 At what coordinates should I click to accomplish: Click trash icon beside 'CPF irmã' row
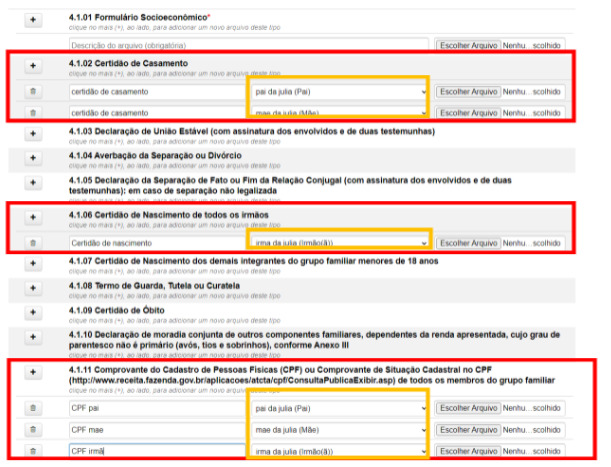tap(32, 452)
